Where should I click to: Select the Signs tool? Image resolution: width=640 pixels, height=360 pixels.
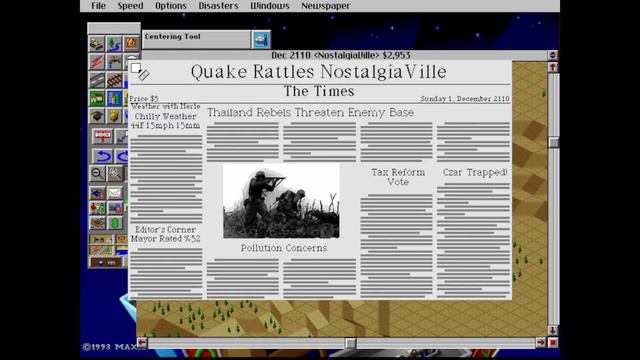point(102,136)
